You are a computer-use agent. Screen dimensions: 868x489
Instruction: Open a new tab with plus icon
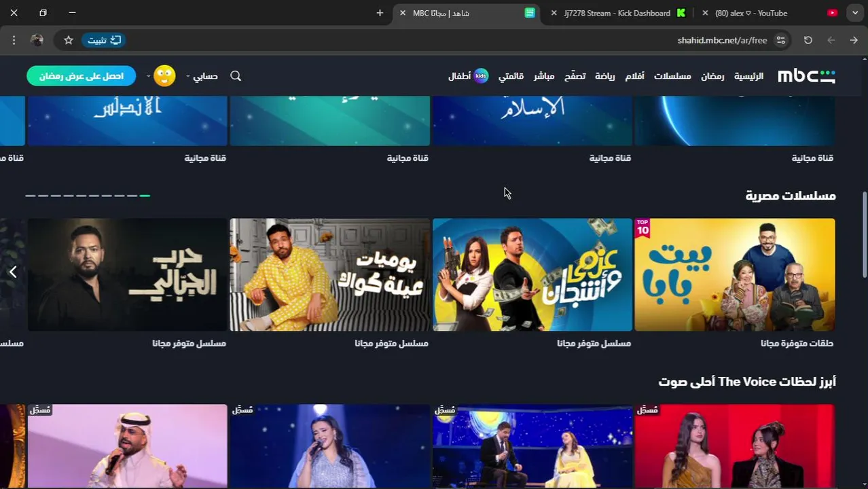380,13
